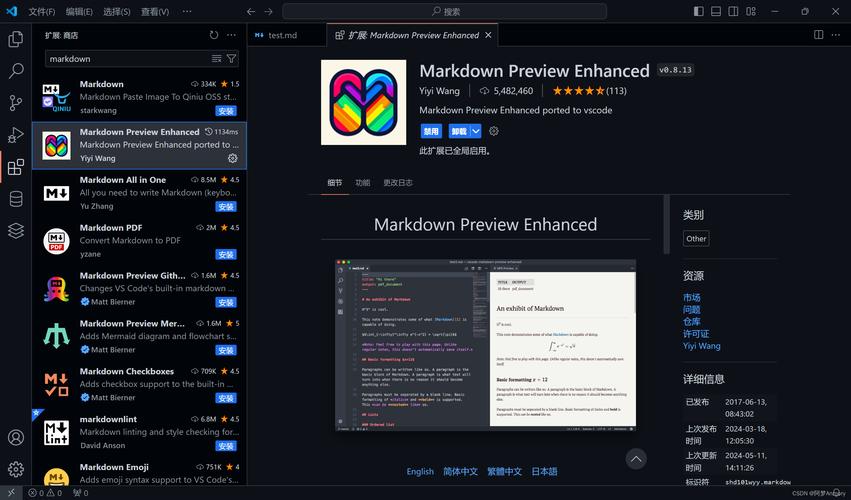The width and height of the screenshot is (851, 500).
Task: Switch readme to English
Action: click(x=420, y=471)
